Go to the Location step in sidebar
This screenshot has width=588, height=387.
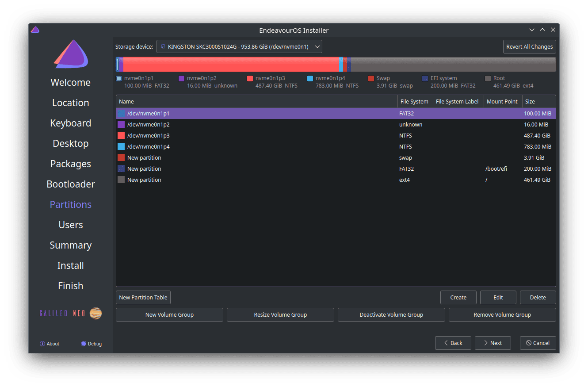pyautogui.click(x=71, y=103)
